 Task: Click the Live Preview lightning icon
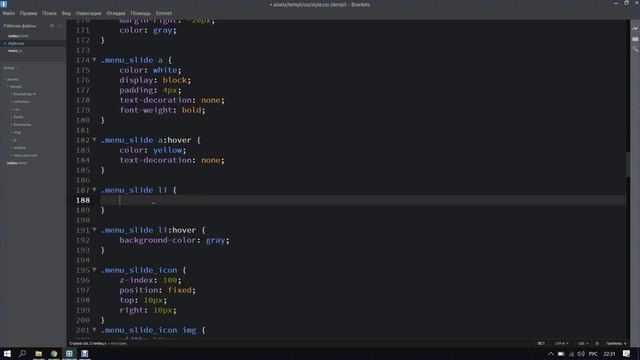[x=635, y=29]
